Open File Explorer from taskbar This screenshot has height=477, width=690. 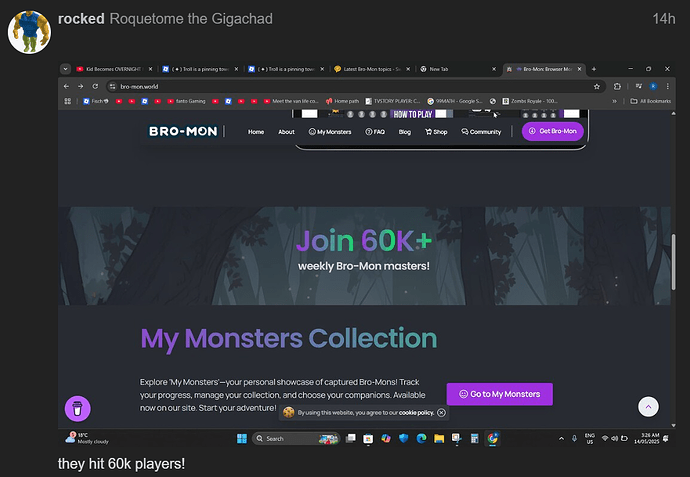tap(439, 439)
